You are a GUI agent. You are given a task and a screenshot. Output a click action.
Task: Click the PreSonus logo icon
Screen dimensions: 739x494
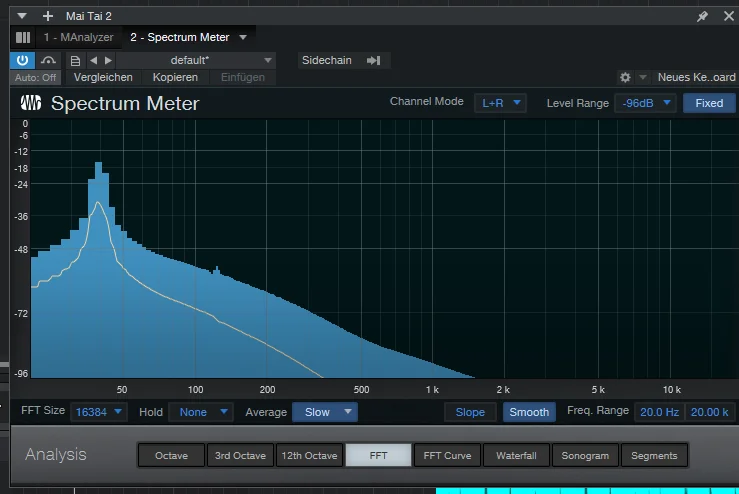pyautogui.click(x=31, y=103)
